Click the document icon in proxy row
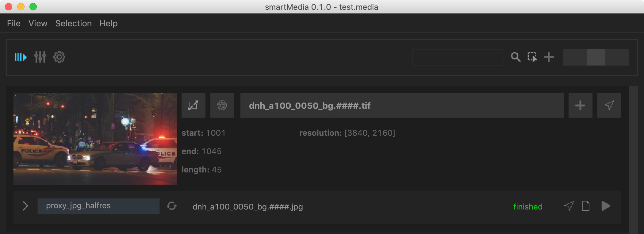The width and height of the screenshot is (644, 234). [x=586, y=206]
